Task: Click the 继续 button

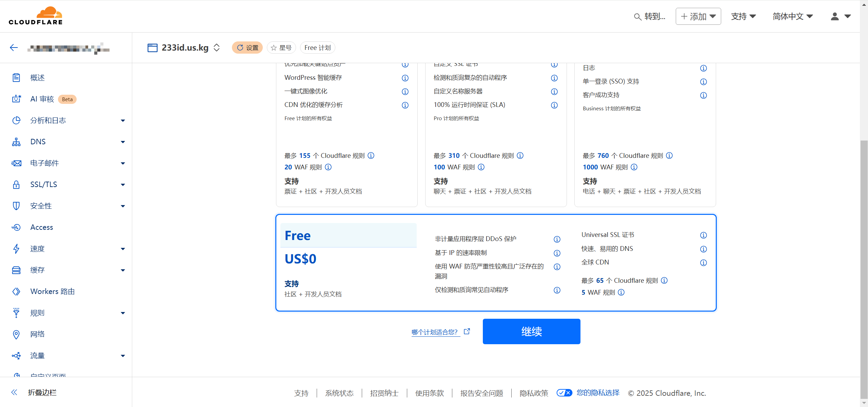Action: (531, 331)
